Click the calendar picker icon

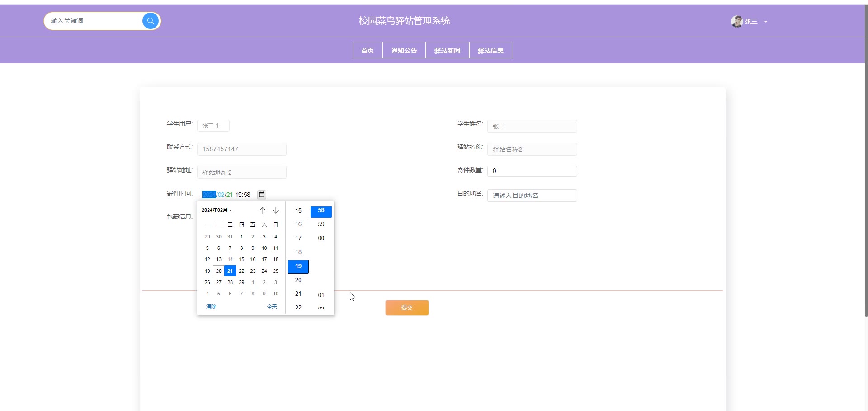pos(261,195)
